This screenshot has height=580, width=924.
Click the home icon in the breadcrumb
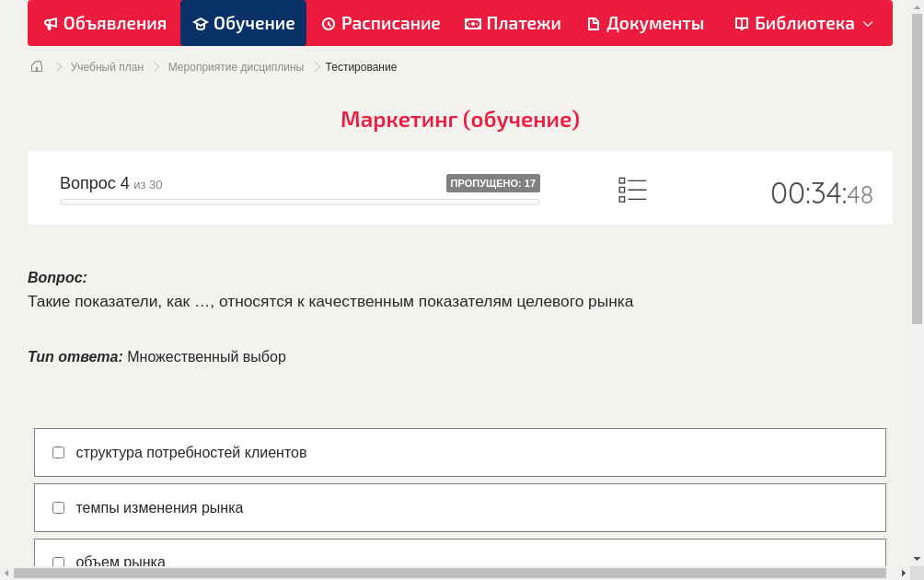pyautogui.click(x=36, y=66)
